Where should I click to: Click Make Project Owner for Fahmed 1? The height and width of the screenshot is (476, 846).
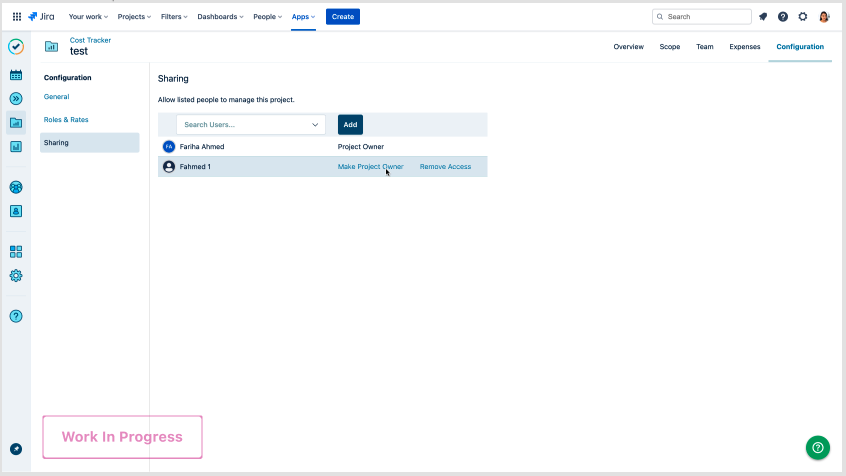coord(370,167)
